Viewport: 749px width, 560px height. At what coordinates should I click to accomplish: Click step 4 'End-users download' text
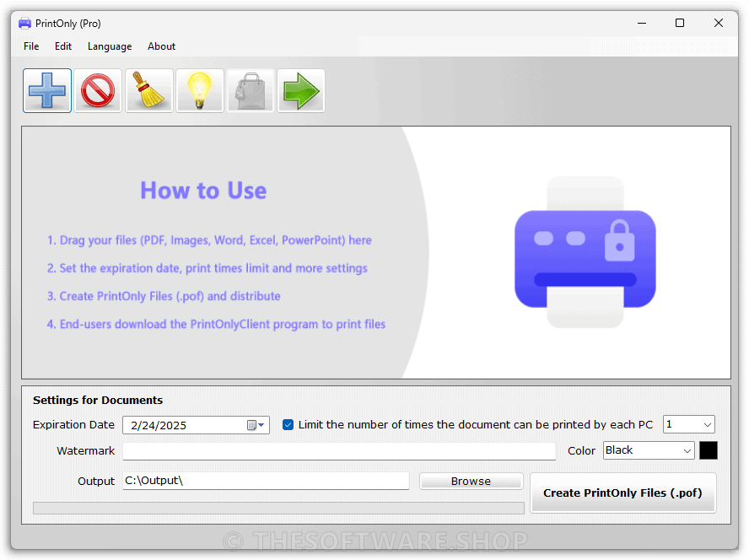coord(216,324)
